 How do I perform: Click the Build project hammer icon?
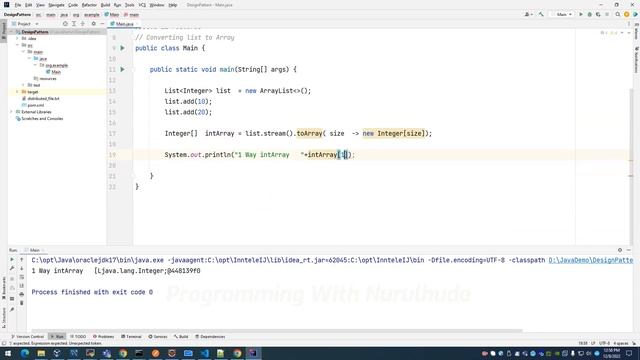541,14
